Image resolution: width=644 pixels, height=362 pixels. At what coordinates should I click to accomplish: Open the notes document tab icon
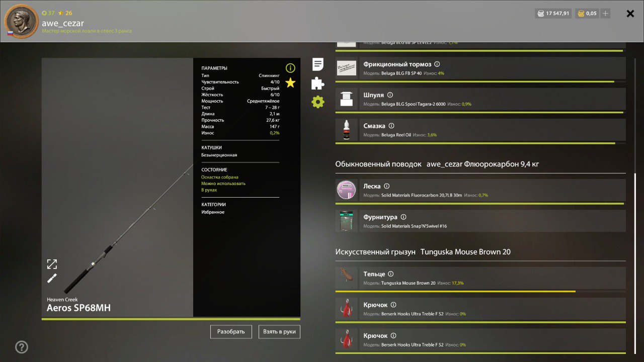317,64
